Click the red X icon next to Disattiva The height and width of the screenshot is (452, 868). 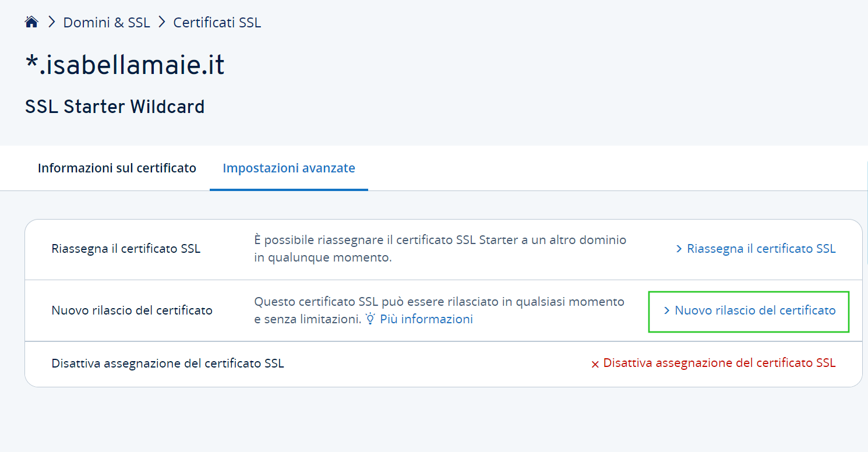pos(595,364)
